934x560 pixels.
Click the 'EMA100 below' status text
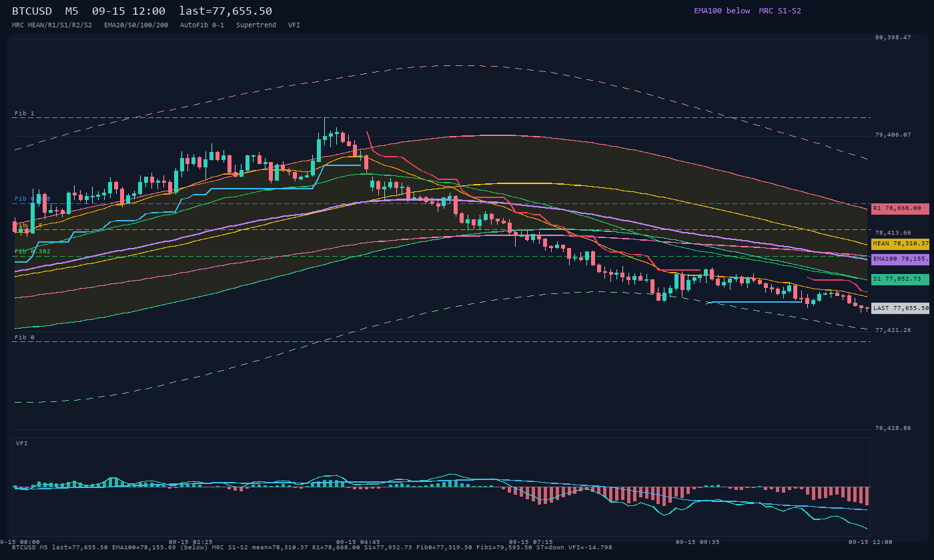pyautogui.click(x=722, y=11)
